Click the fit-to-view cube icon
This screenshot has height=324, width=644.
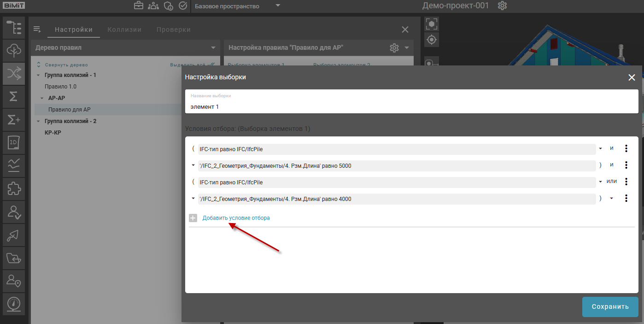(x=432, y=24)
